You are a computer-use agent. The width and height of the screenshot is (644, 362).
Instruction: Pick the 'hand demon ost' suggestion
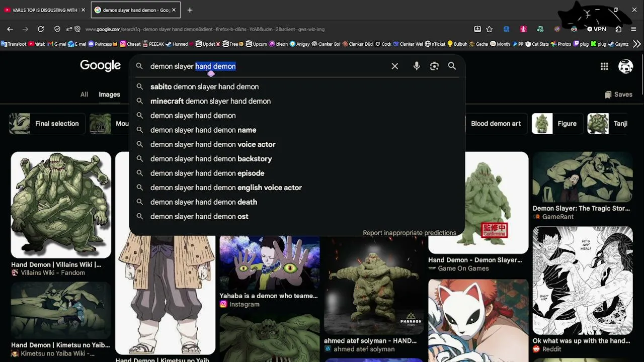(297, 217)
